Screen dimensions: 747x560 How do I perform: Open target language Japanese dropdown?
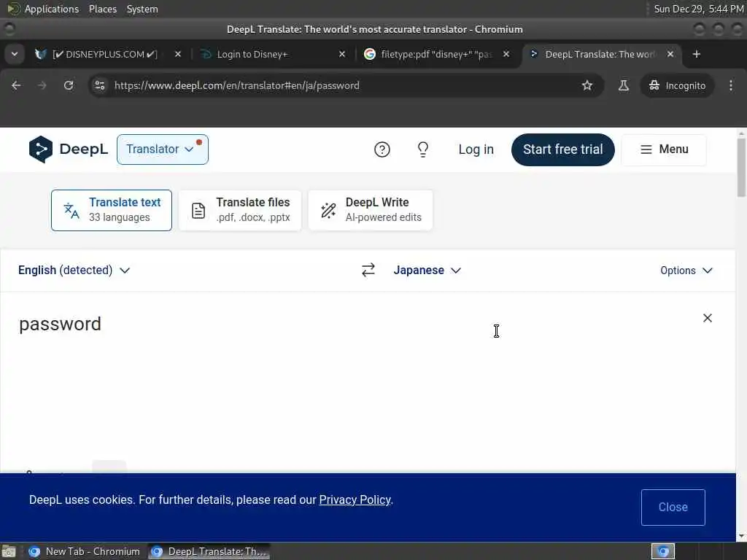point(427,270)
